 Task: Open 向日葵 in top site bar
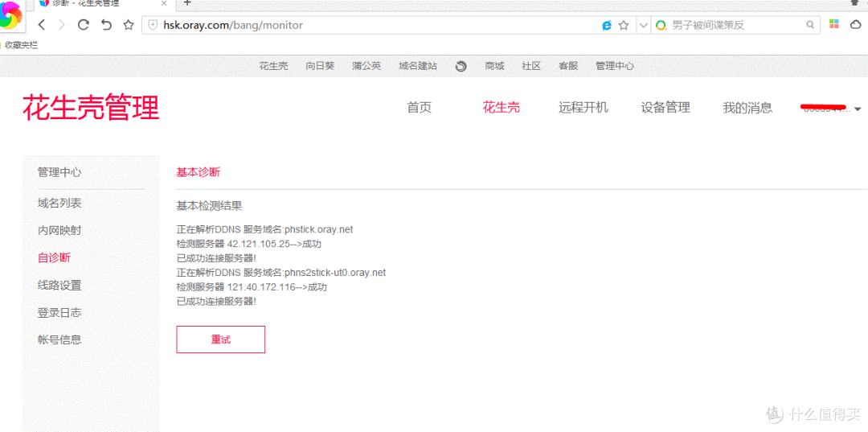(x=320, y=66)
